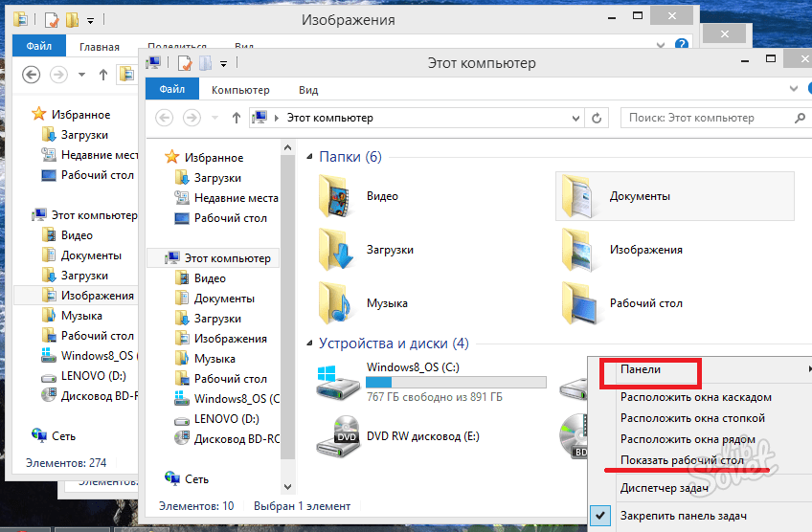This screenshot has height=532, width=812.
Task: Click Back arrow in Изображения window
Action: (31, 75)
